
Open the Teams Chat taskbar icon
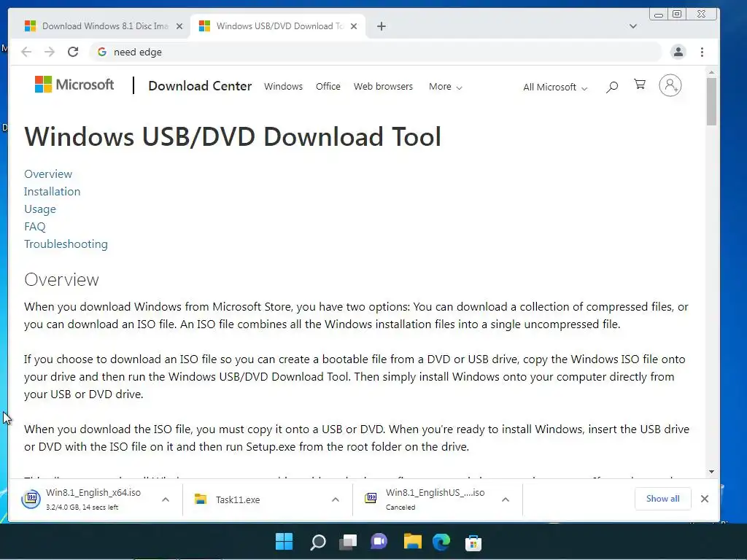(379, 542)
